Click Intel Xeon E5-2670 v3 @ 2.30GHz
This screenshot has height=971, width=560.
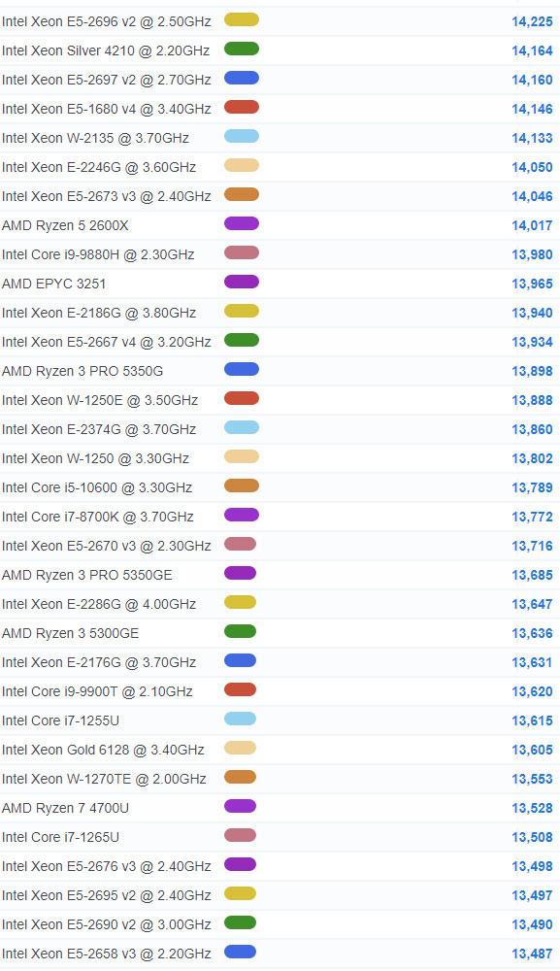pos(107,546)
